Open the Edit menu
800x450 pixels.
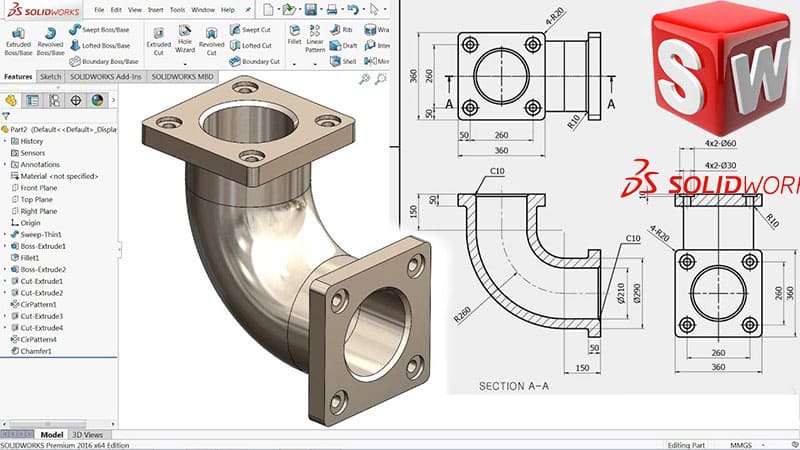116,10
